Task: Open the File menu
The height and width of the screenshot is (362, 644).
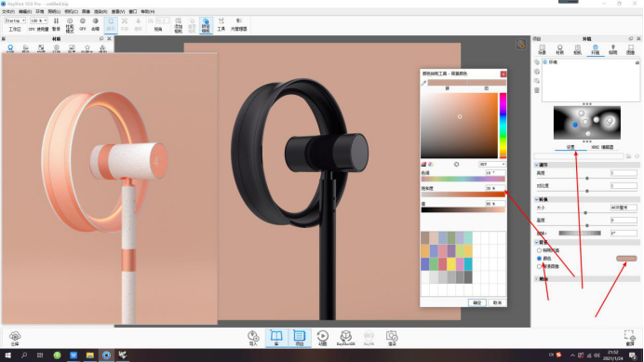Action: 8,11
